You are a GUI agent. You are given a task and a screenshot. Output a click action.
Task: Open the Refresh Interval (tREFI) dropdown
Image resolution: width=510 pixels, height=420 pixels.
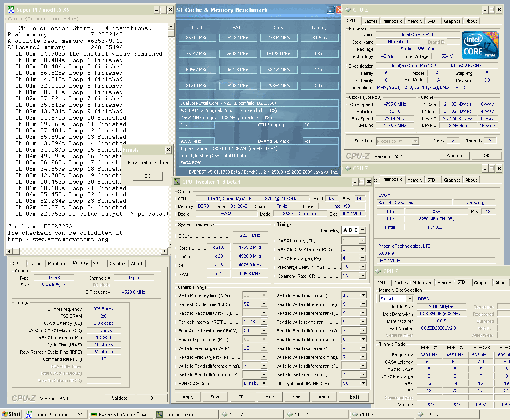click(264, 322)
